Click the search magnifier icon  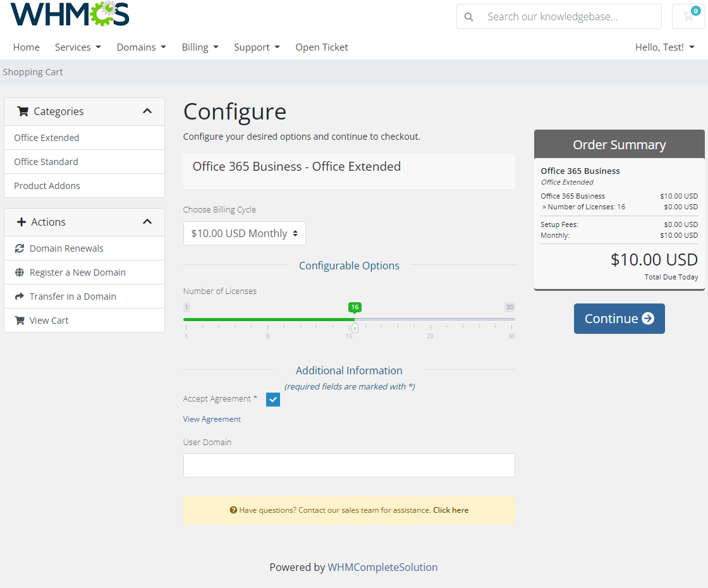coord(468,16)
